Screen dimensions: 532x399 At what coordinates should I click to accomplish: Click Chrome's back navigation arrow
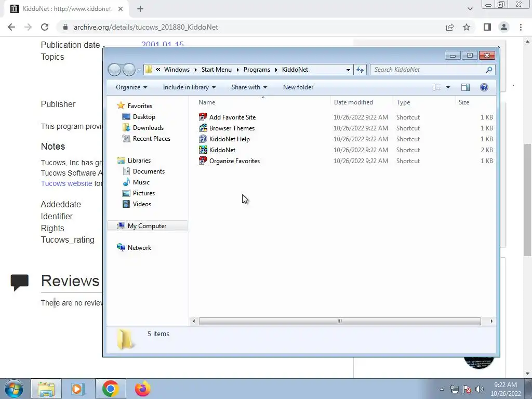(x=11, y=27)
